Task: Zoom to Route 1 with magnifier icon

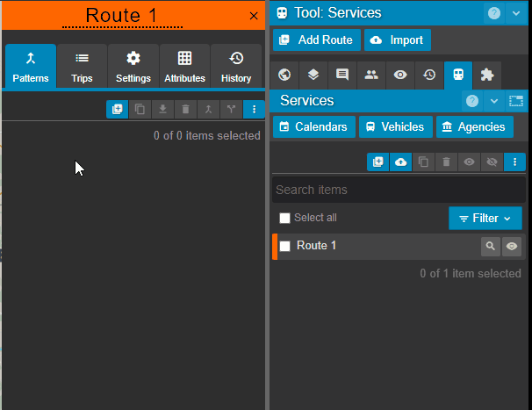Action: point(491,247)
